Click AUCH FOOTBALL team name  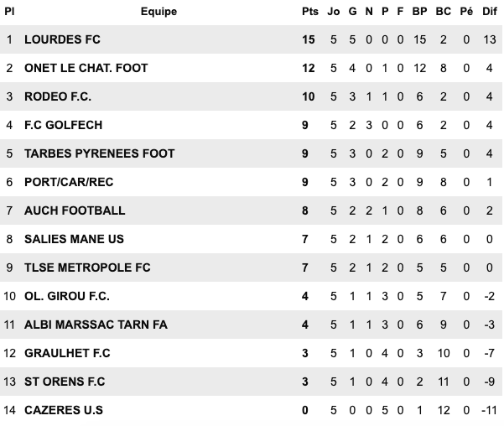75,210
